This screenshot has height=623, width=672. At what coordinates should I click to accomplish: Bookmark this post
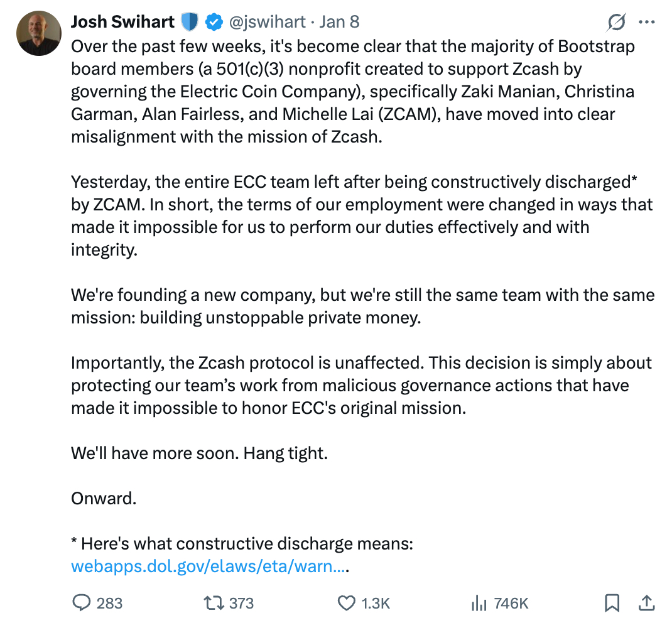click(612, 604)
